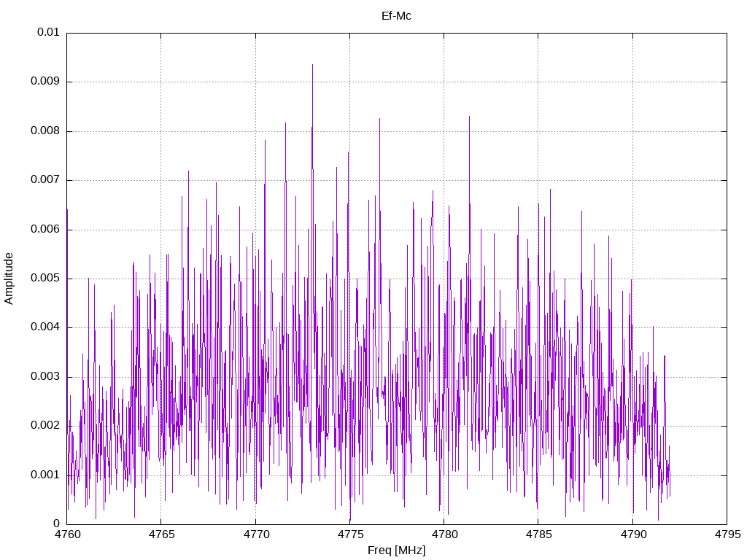Click the Amplitude y-axis label
The width and height of the screenshot is (747, 560).
[x=9, y=279]
